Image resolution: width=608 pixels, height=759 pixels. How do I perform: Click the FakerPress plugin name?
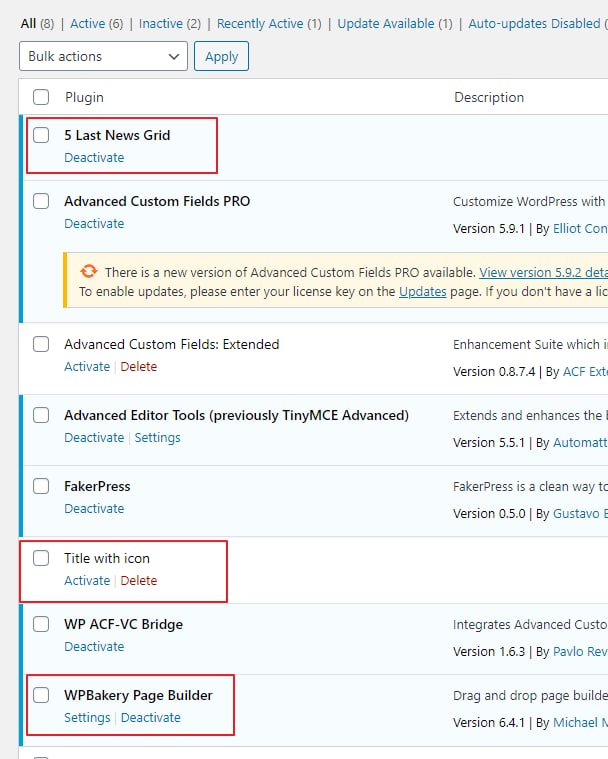(97, 486)
